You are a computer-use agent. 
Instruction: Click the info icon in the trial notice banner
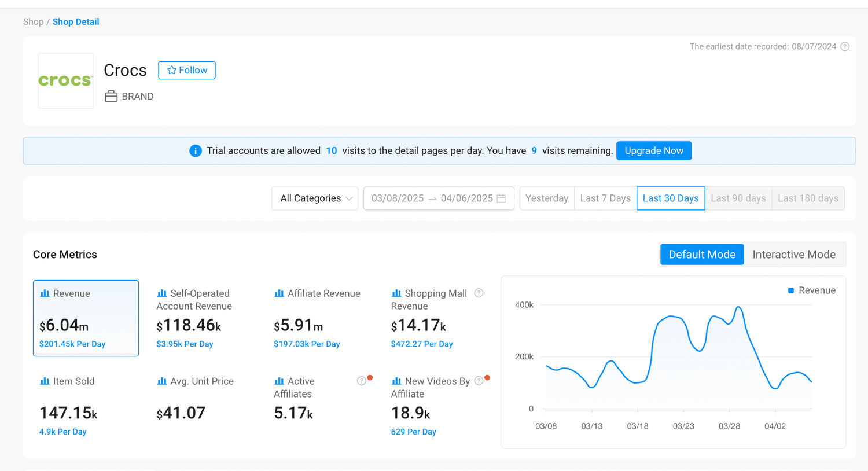click(196, 151)
